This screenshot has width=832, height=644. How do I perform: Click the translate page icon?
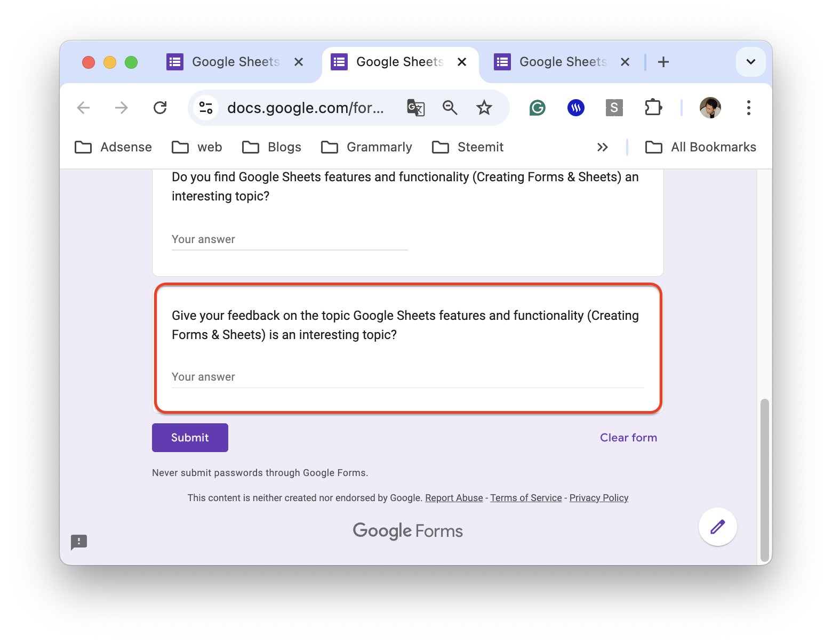click(415, 108)
